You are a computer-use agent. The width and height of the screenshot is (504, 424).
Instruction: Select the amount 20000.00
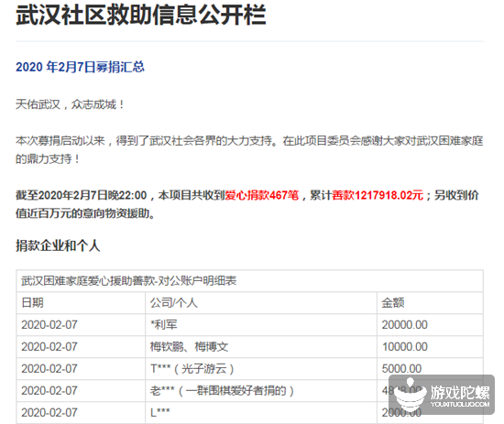coord(405,325)
